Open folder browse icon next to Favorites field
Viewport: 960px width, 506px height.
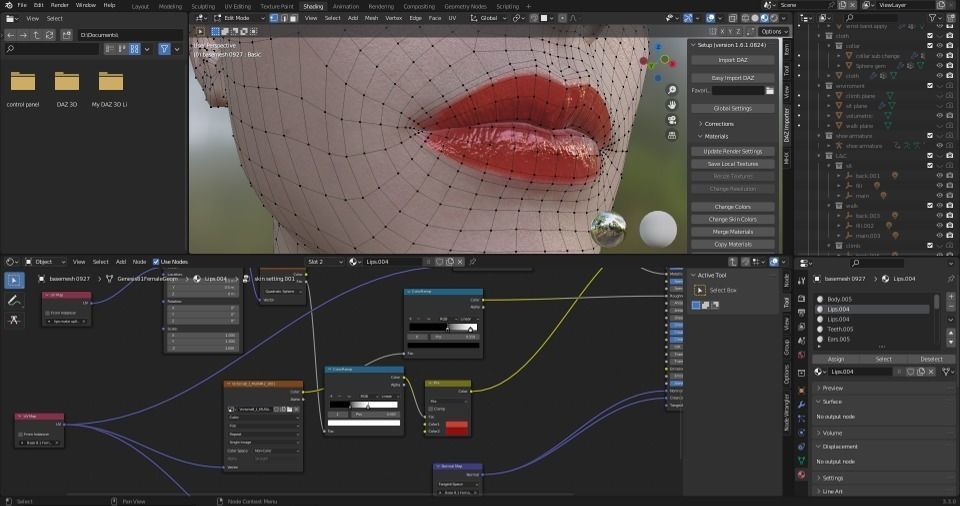pos(769,90)
